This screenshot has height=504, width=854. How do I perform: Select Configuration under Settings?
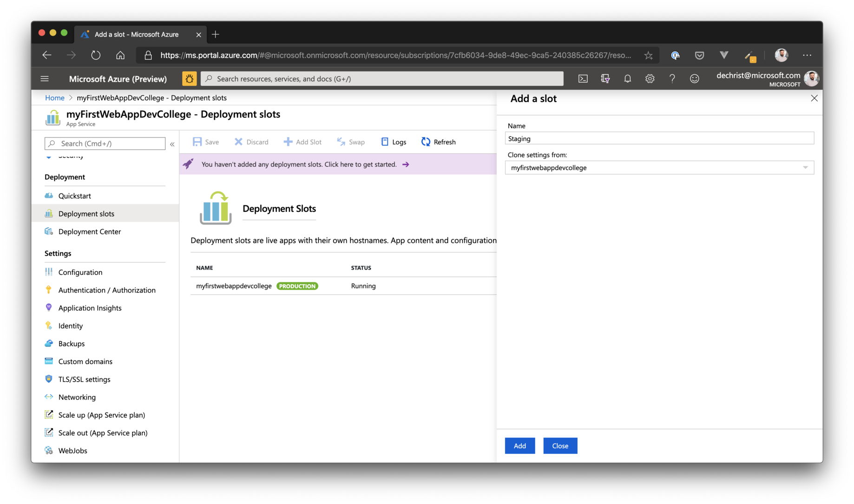[80, 272]
